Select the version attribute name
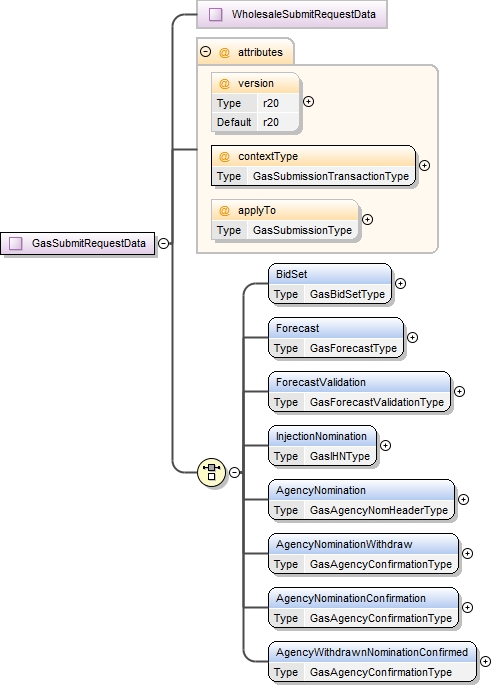This screenshot has height=687, width=493. pos(256,84)
